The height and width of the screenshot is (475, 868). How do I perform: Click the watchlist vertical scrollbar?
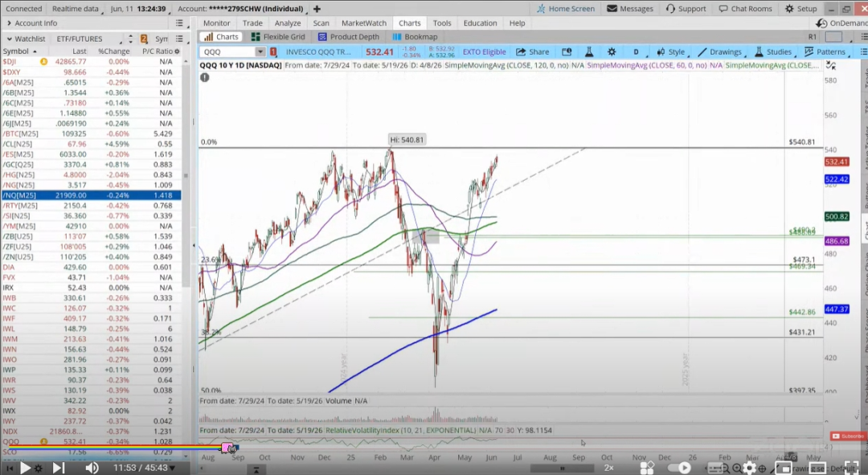coord(186,175)
